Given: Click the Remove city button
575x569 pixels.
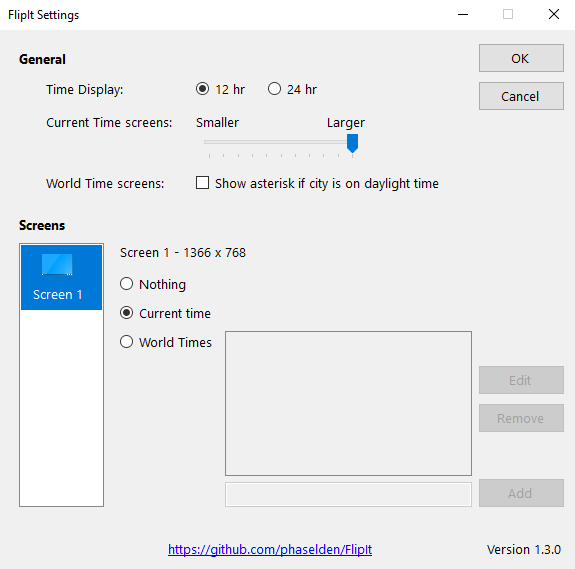Looking at the screenshot, I should pos(521,418).
